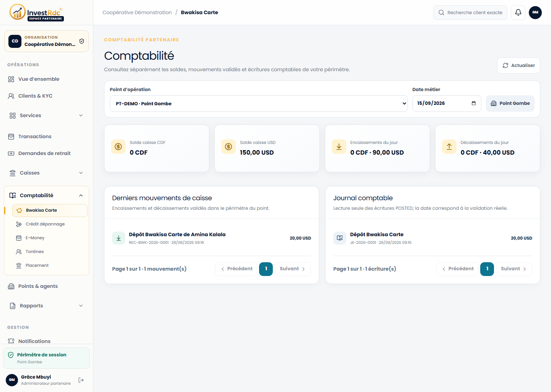Click the notification bell icon

[x=518, y=13]
